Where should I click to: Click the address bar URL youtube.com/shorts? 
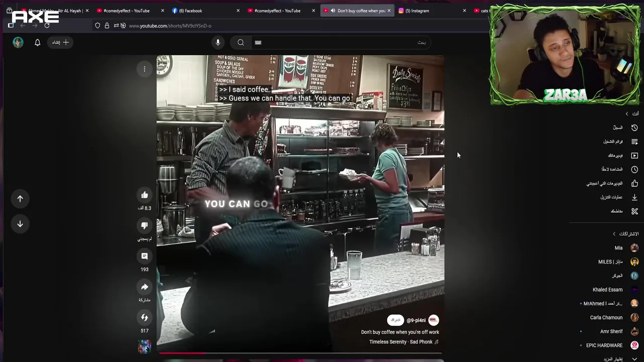click(x=170, y=26)
